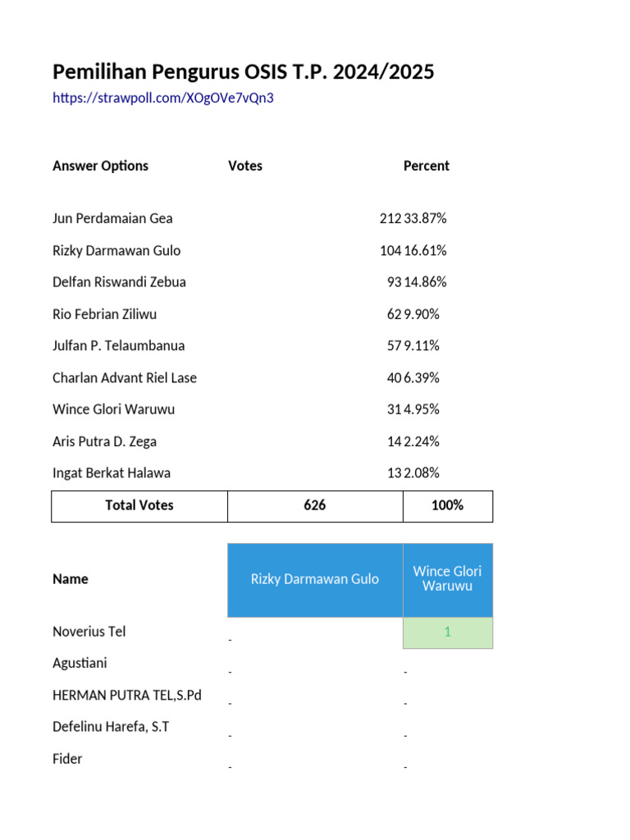The width and height of the screenshot is (630, 840).
Task: Select green vote cell for Noverius Tel
Action: (x=447, y=632)
